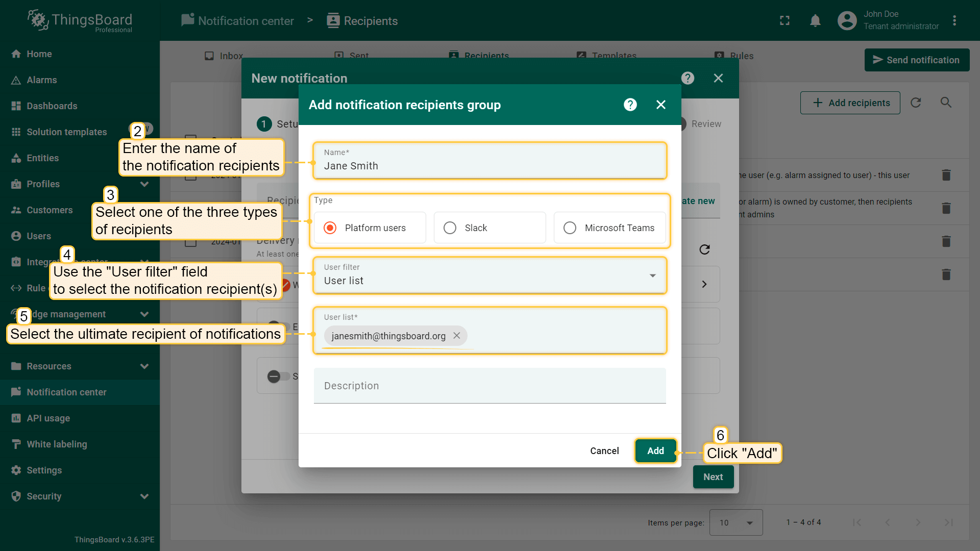Go to Dashboards in sidebar

coord(52,106)
